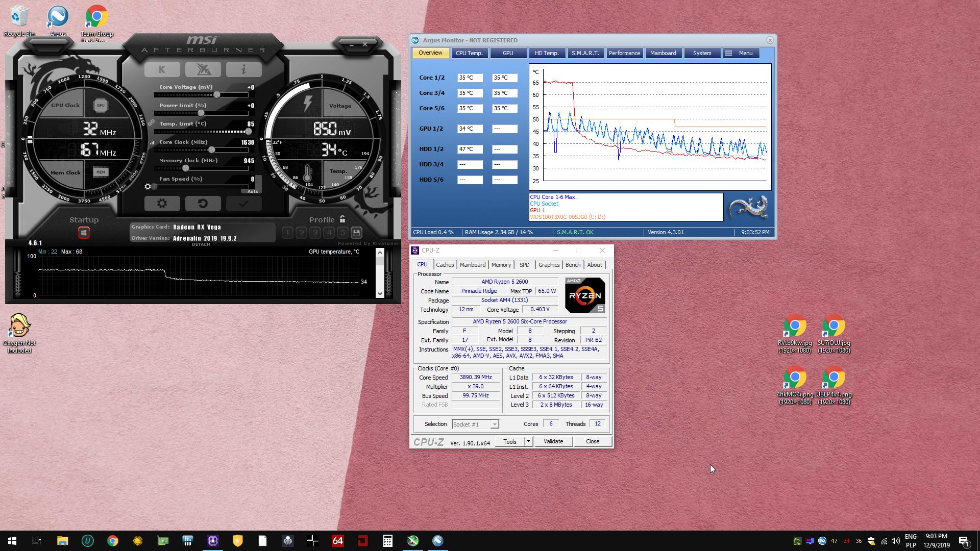Open the Argus Monitor hamburger Menu
This screenshot has width=980, height=551.
(741, 53)
